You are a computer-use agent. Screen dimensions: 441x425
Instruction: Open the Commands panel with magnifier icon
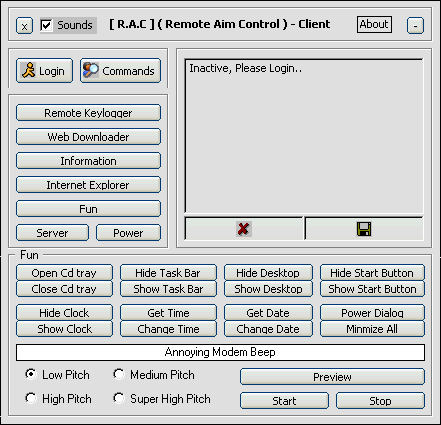coord(120,71)
